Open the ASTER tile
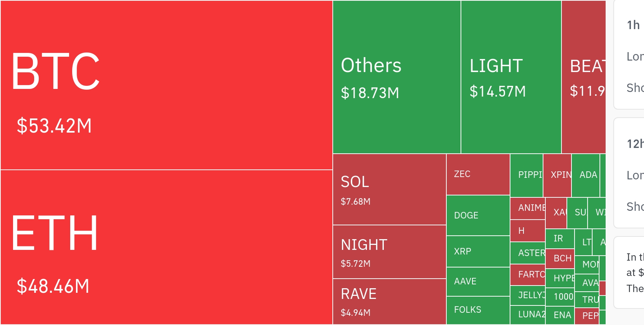Screen dimensions: 644x325 527,253
